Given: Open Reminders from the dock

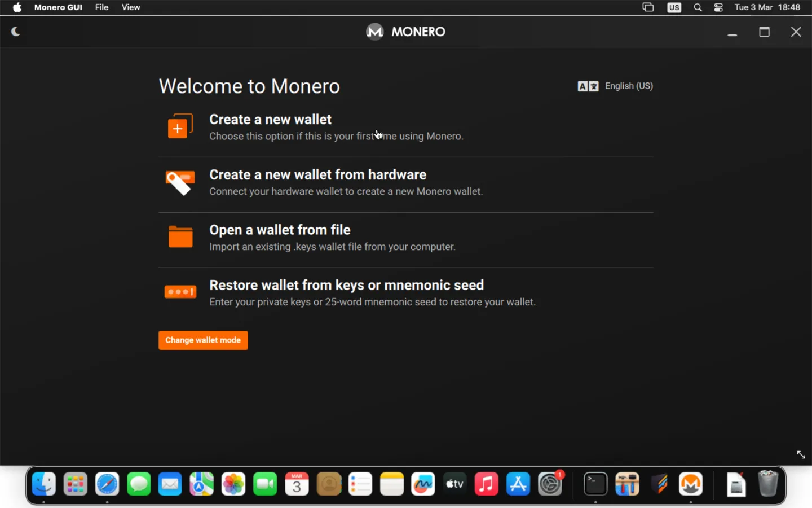Looking at the screenshot, I should click(360, 484).
